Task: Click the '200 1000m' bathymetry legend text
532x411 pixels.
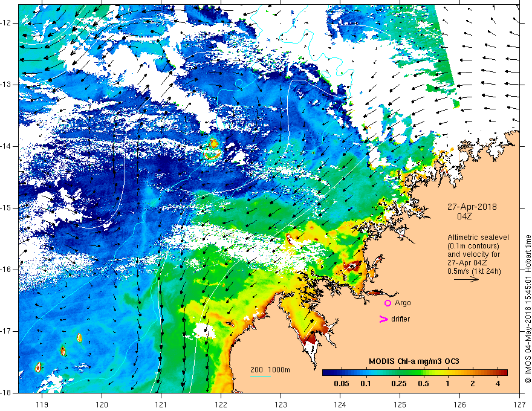Action: click(270, 370)
